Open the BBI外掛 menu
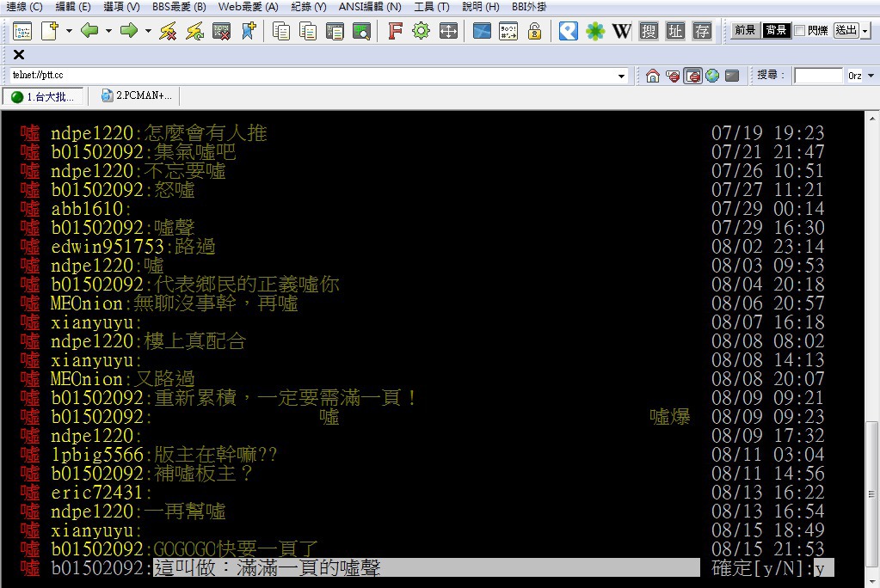This screenshot has width=880, height=588. pos(529,7)
